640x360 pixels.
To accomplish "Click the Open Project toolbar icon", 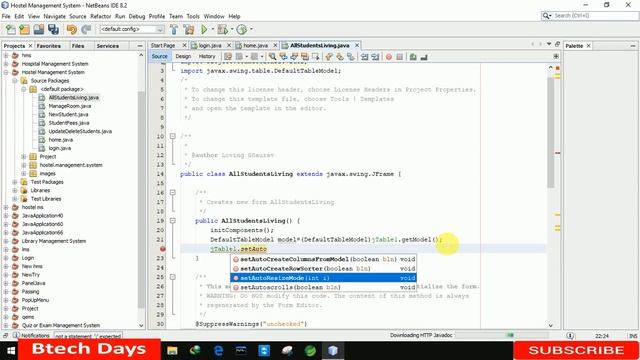I will pos(39,29).
